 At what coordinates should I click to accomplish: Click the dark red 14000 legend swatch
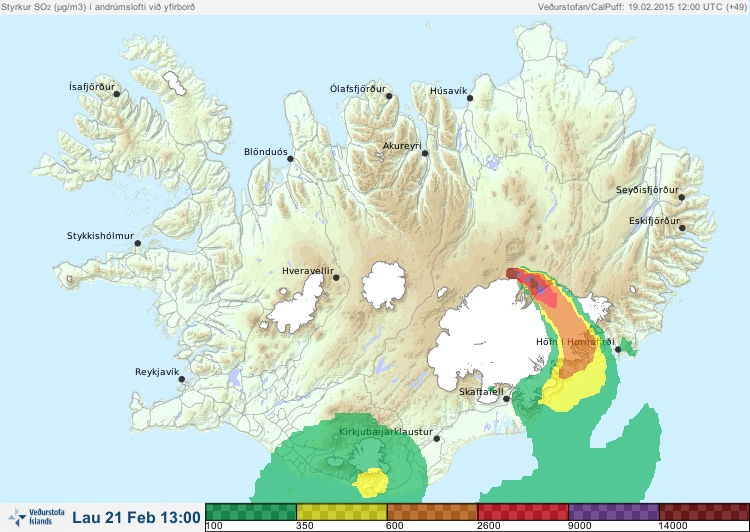pos(704,512)
